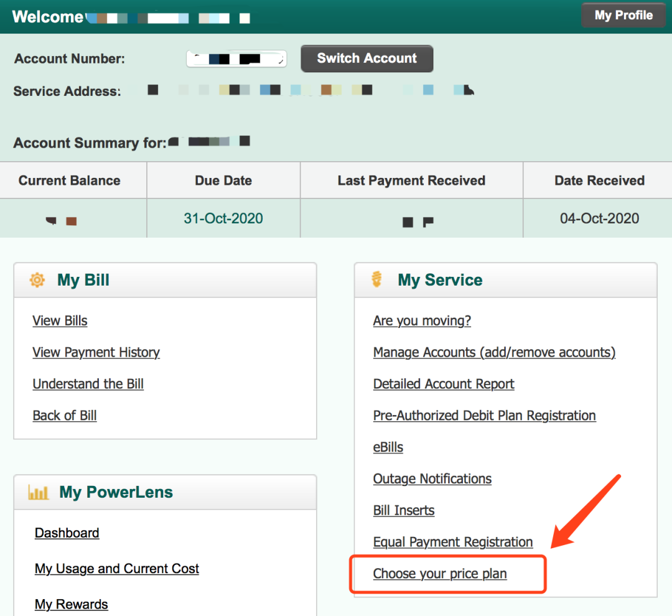Open Equal Payment Registration

tap(452, 543)
